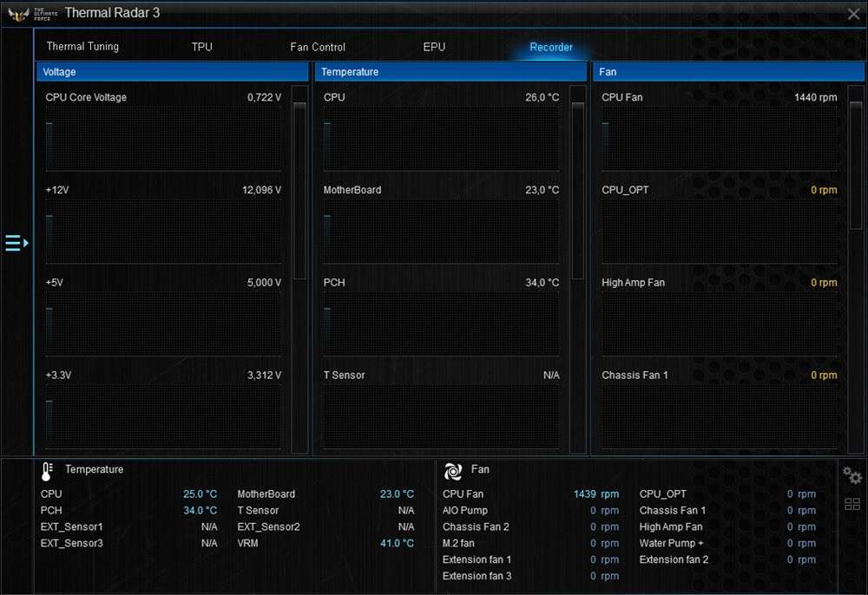Click the +5V voltage graph
Viewport: 868px width, 595px height.
coord(163,324)
